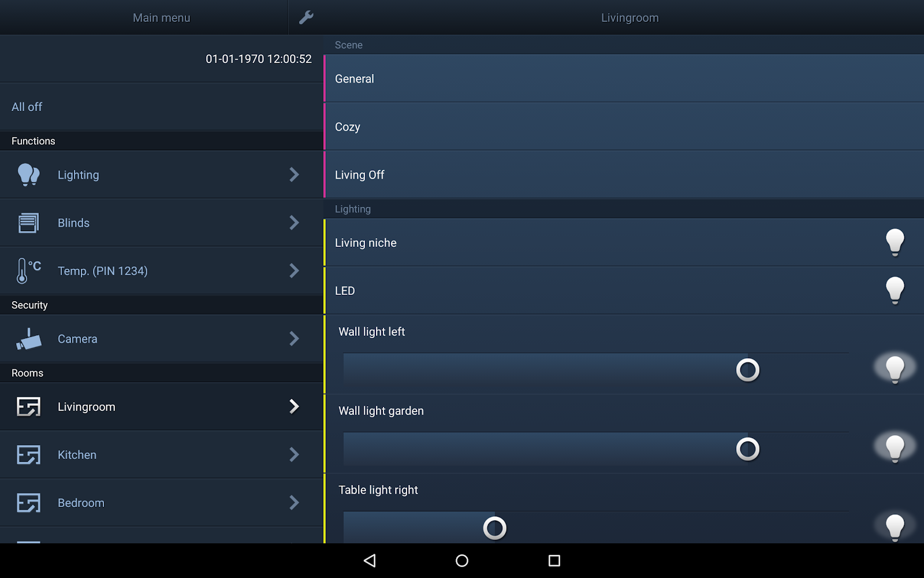Click the thermometer Temp. icon
The image size is (924, 578).
click(28, 271)
